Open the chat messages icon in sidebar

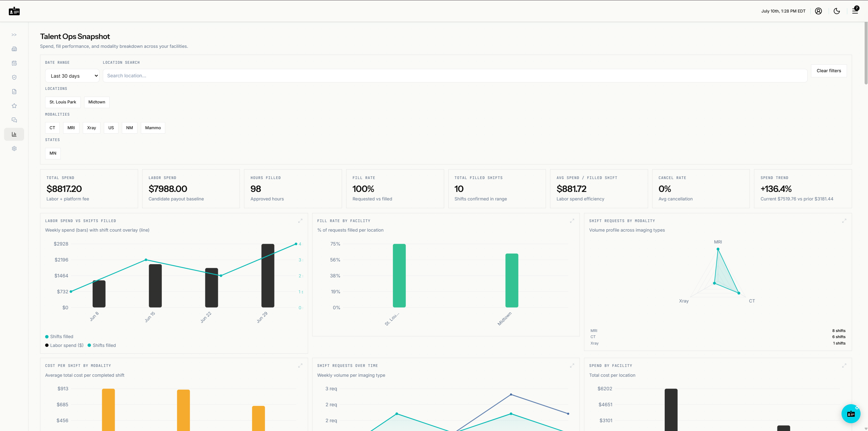[x=14, y=120]
